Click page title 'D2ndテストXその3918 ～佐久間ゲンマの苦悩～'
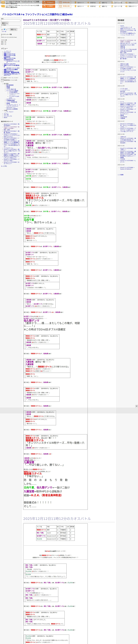Screen dimensions: 138x644 pyautogui.click(x=47, y=20)
